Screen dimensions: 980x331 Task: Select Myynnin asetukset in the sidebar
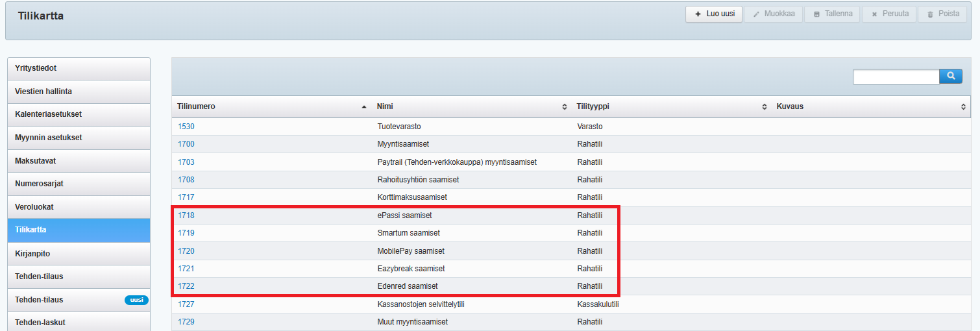pyautogui.click(x=79, y=138)
